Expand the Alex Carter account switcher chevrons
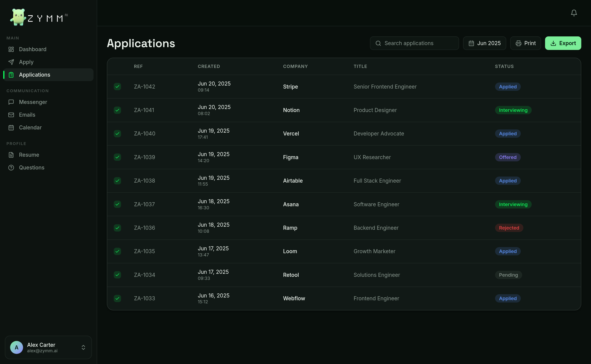 pos(83,347)
